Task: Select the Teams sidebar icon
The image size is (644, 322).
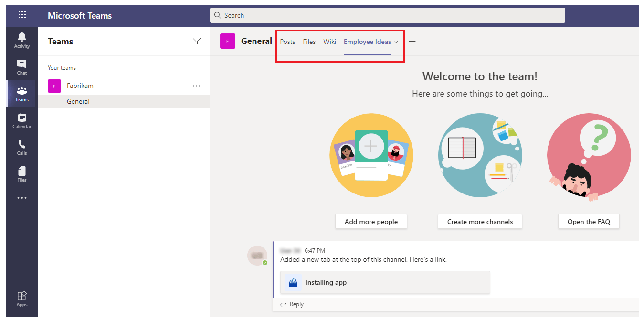Action: tap(22, 94)
